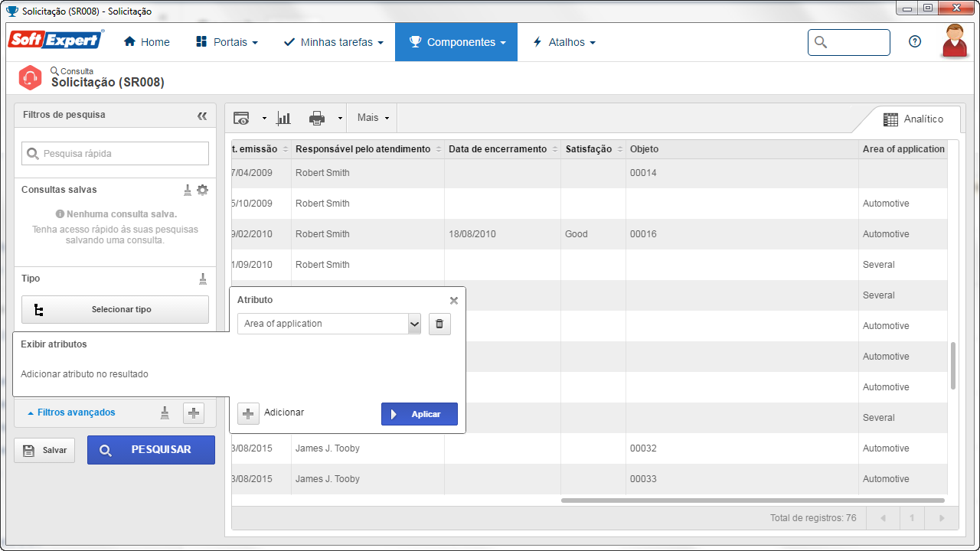The height and width of the screenshot is (551, 980).
Task: Expand the printer options arrow
Action: (340, 119)
